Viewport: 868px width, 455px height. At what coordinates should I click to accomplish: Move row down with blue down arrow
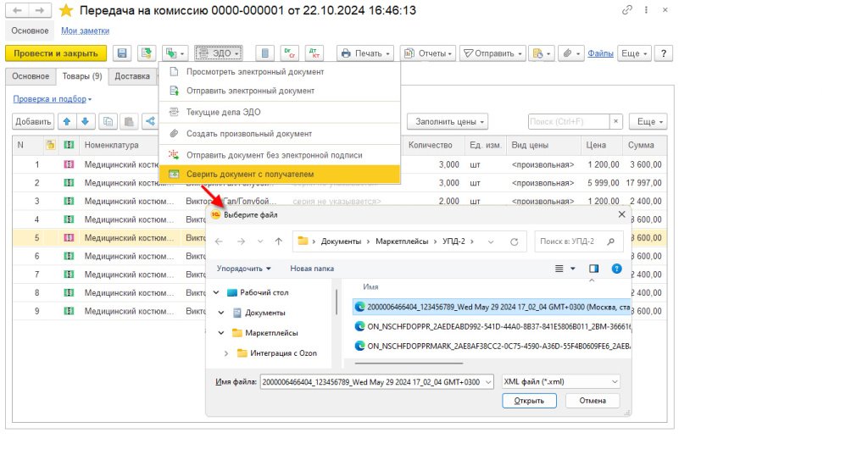point(84,122)
